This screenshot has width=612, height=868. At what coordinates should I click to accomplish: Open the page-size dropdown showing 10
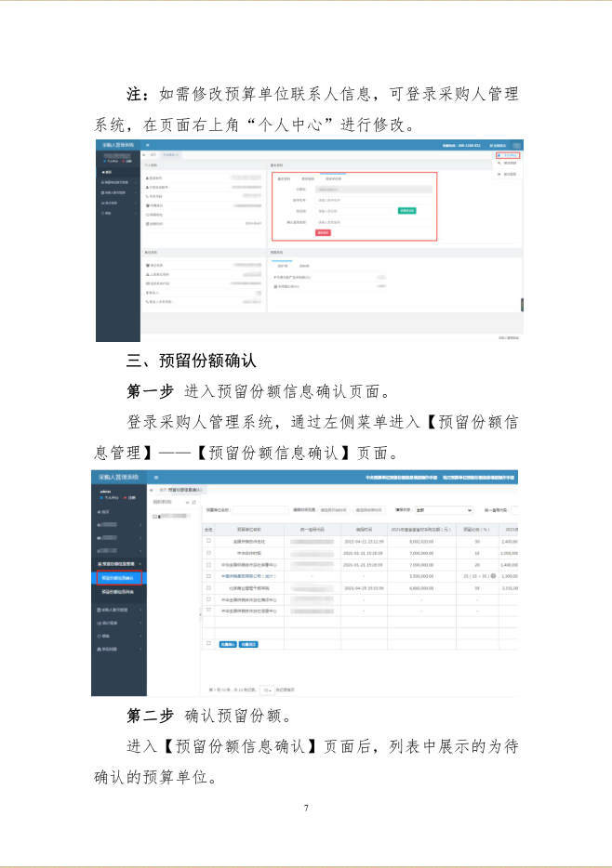(x=267, y=690)
